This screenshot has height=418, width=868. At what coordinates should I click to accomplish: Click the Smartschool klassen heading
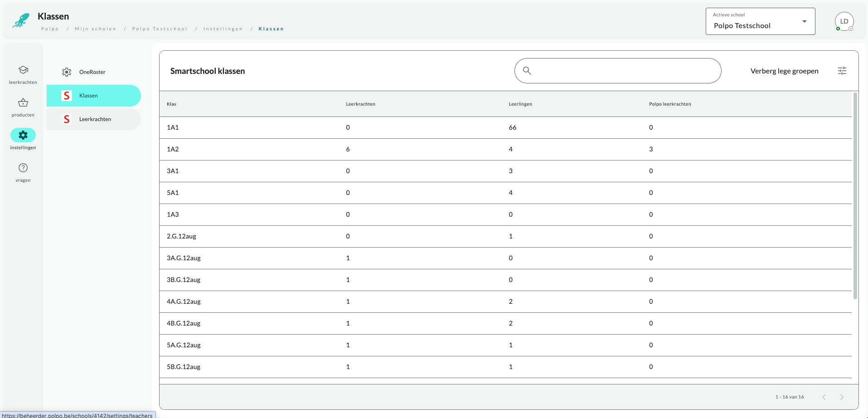tap(208, 71)
